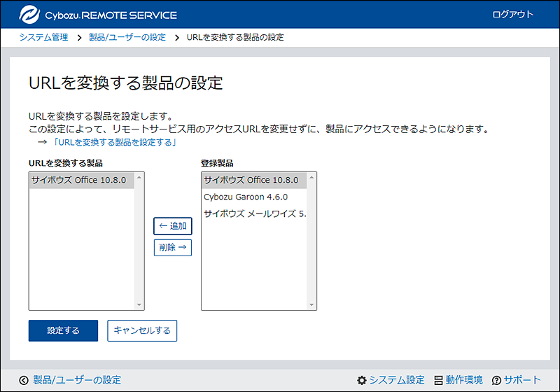Select サイボウズ Office 10.8.0 in 登録製品 list
This screenshot has width=560, height=392.
click(254, 180)
